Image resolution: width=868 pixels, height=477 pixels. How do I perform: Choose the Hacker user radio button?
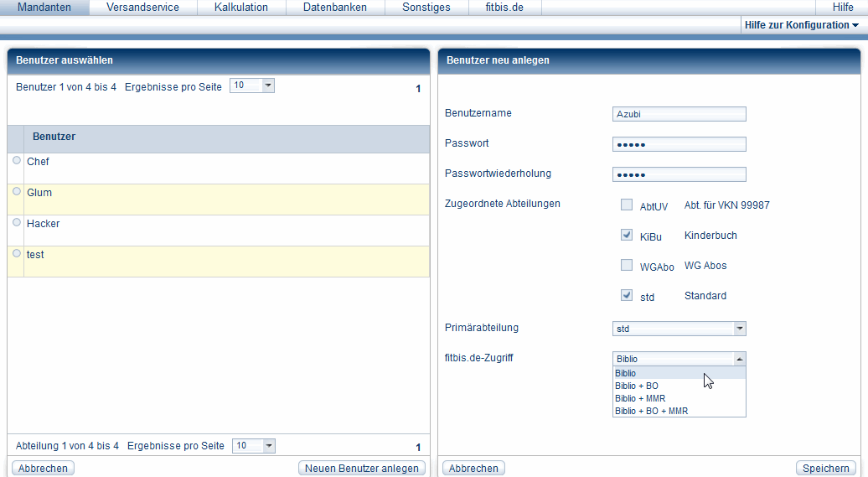tap(17, 222)
